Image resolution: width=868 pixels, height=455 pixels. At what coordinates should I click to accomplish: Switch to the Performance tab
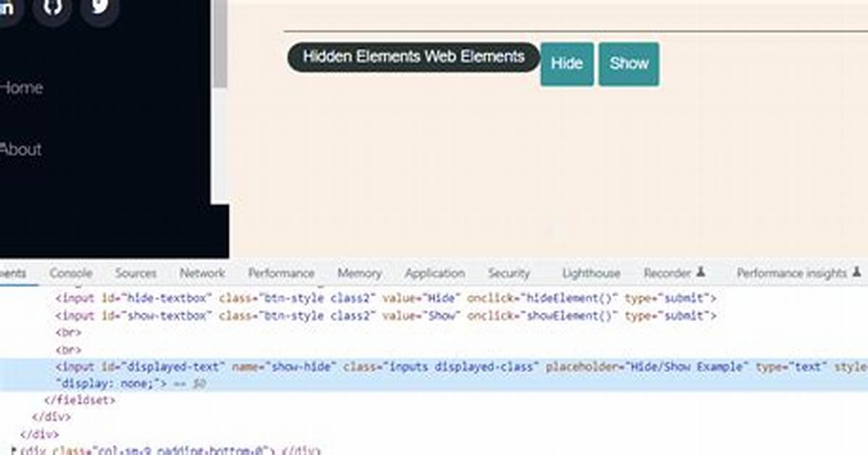click(281, 273)
